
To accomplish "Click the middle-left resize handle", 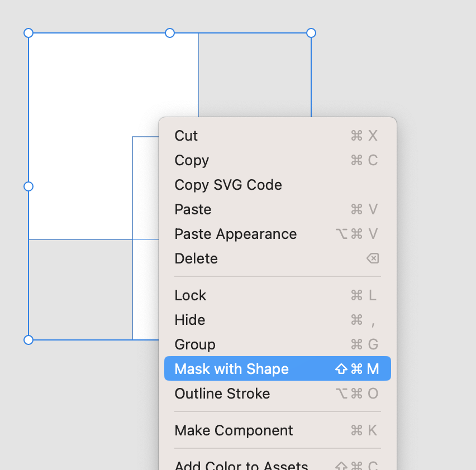I will [x=28, y=186].
